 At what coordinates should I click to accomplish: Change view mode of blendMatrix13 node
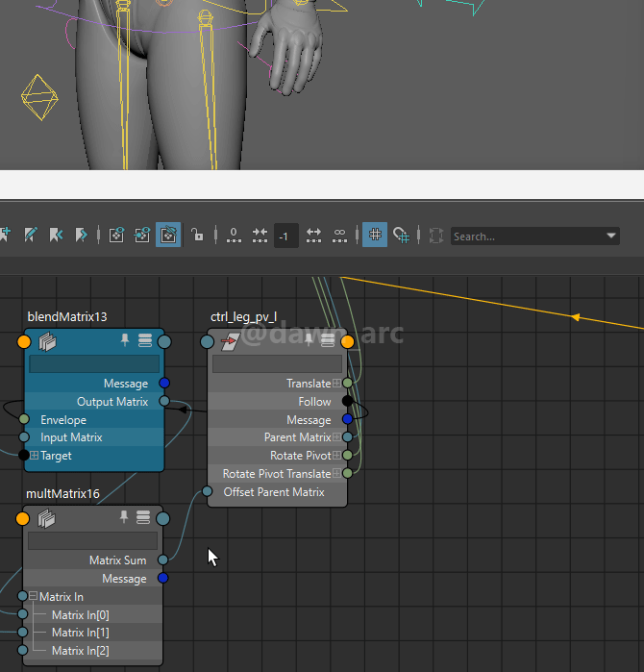point(145,340)
